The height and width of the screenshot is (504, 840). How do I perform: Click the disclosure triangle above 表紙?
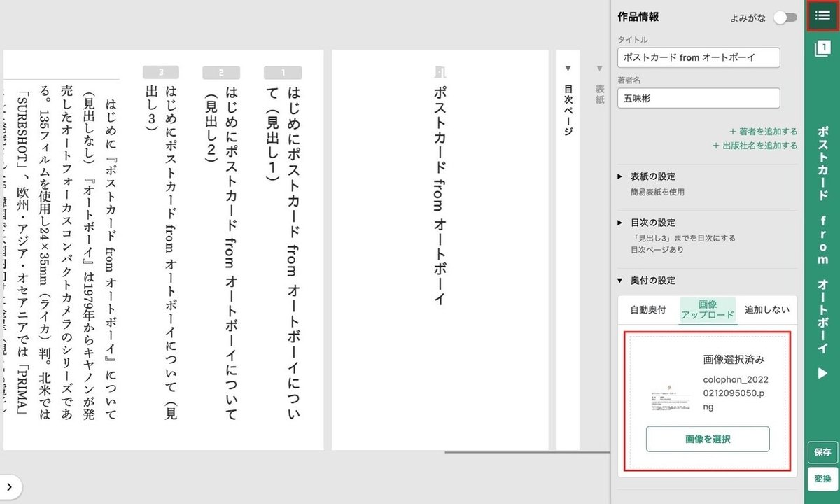[x=599, y=67]
